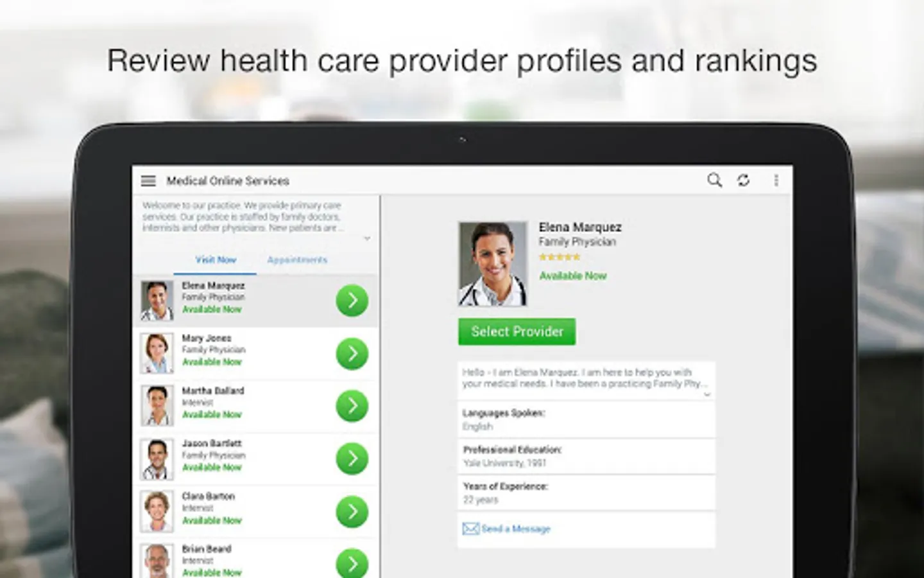924x578 pixels.
Task: Tap green arrow next to Brian Beard
Action: coord(352,563)
